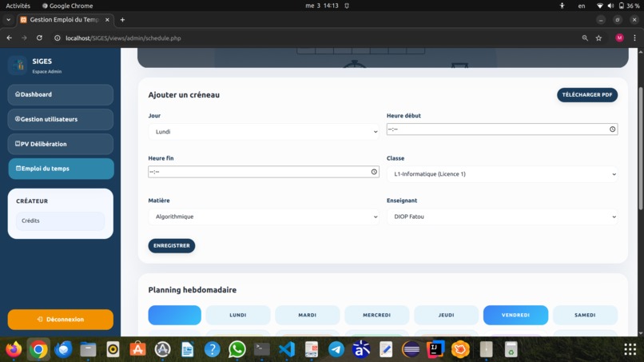The width and height of the screenshot is (644, 362).
Task: Launch LibreOffice Writer from dock
Action: 187,350
